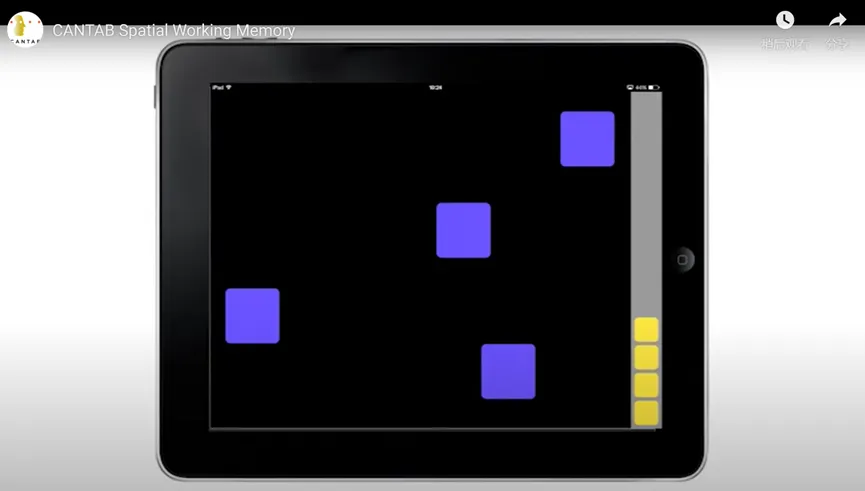Click the battery icon in the iPad status bar
Viewport: 865px width, 491px height.
point(654,88)
